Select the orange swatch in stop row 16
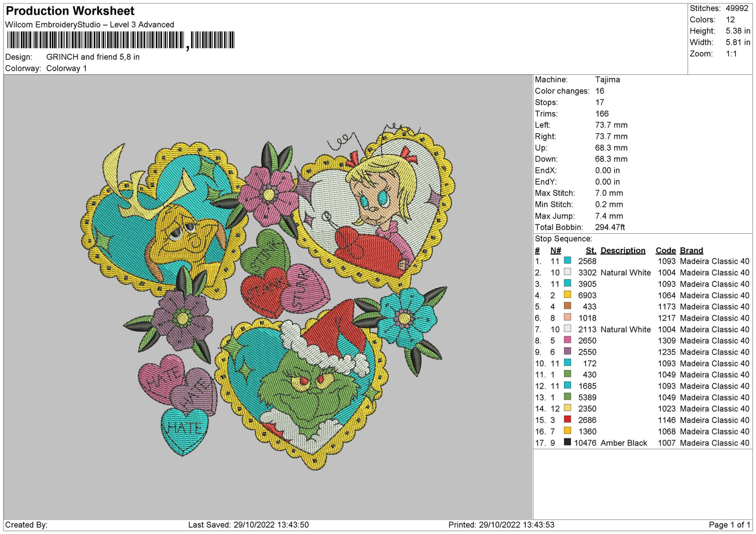This screenshot has width=756, height=534. 567,431
